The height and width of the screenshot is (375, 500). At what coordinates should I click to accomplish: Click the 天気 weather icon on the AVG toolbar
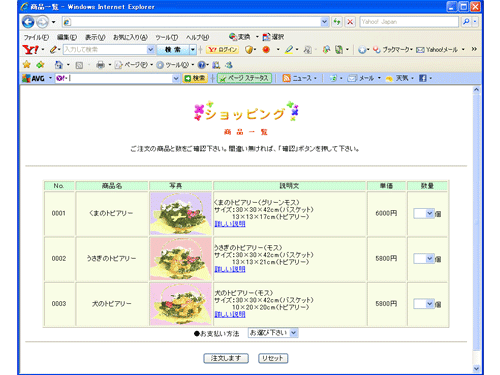pos(389,79)
